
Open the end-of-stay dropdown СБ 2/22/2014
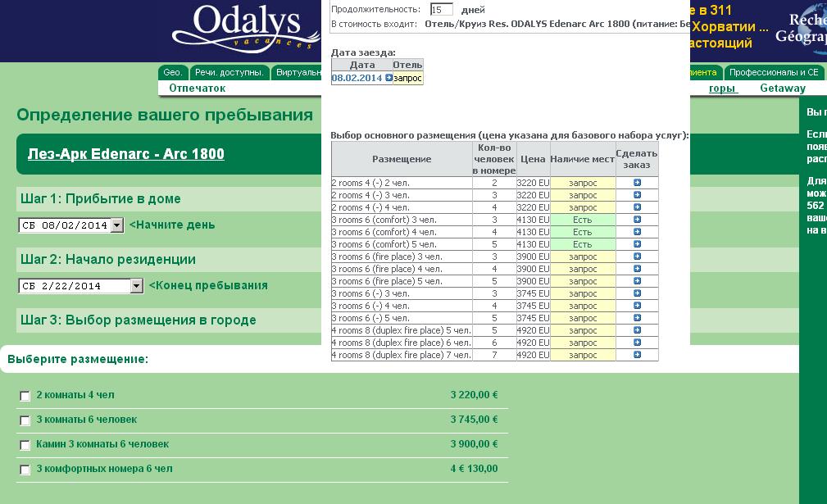click(80, 286)
